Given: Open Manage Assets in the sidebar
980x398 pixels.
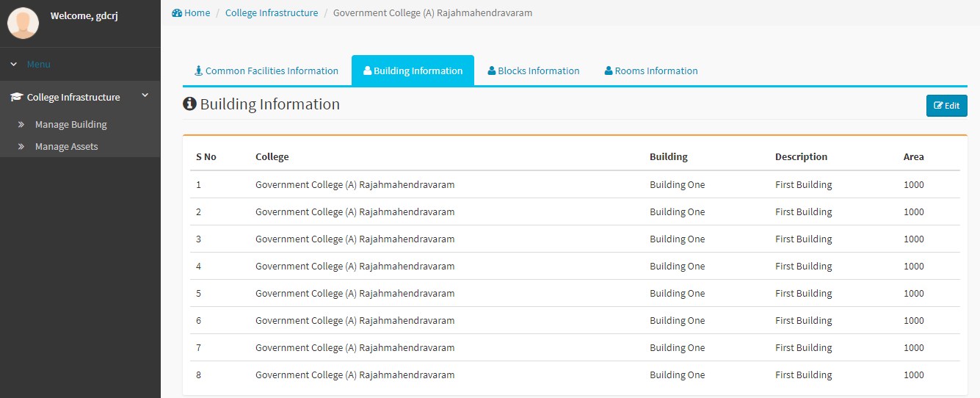Looking at the screenshot, I should [x=67, y=147].
